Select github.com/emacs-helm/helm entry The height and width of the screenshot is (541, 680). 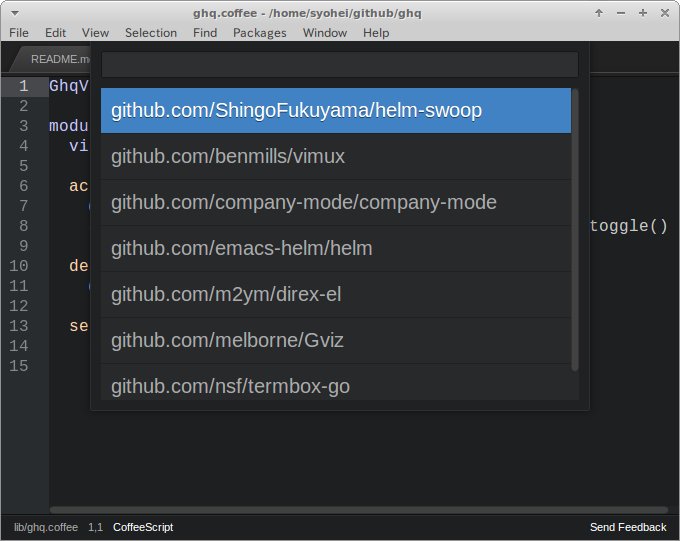coord(336,249)
